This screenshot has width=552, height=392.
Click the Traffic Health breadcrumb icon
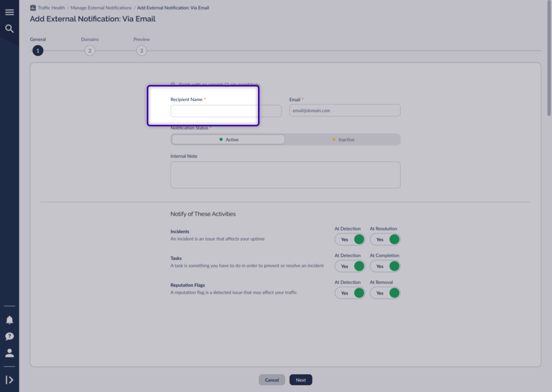point(33,8)
